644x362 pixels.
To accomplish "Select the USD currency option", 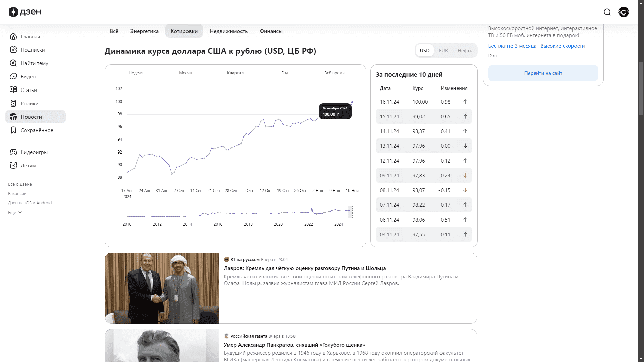I will [424, 50].
